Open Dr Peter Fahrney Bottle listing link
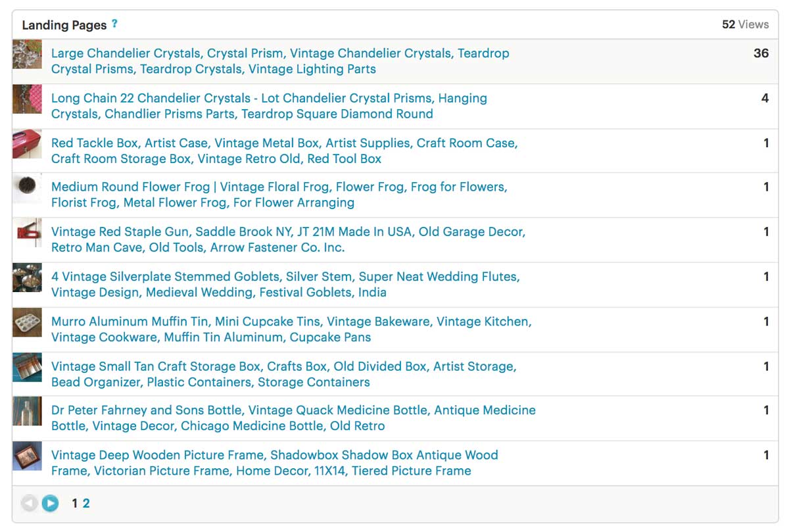Screen dimensions: 789x532 pyautogui.click(x=293, y=418)
